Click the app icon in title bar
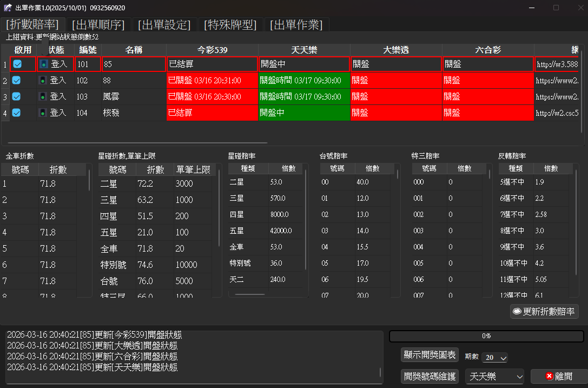 8,8
